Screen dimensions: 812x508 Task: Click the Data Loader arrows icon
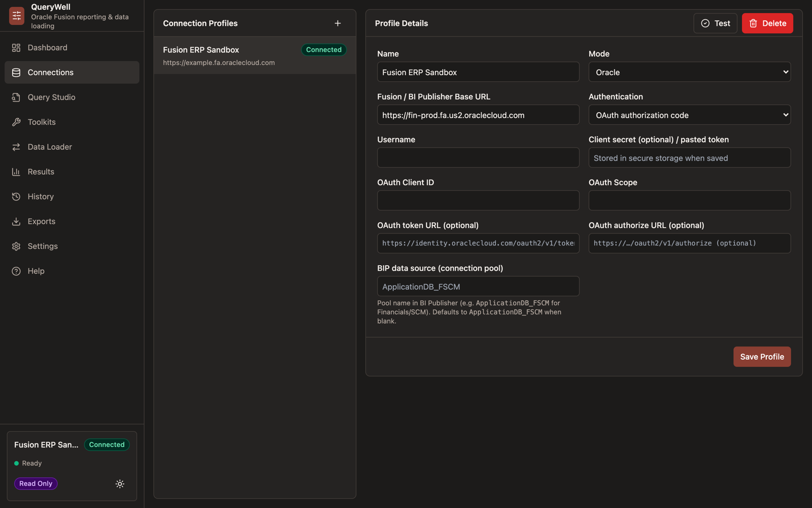(x=16, y=147)
